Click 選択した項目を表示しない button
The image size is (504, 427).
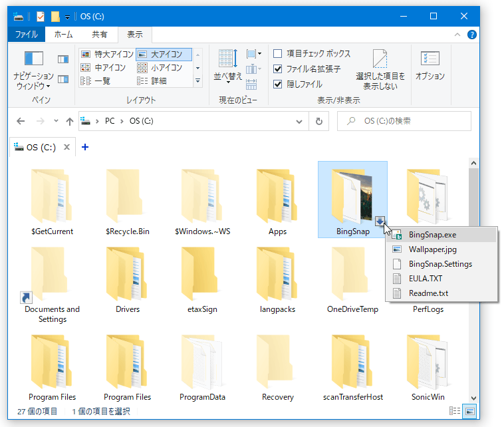point(380,70)
